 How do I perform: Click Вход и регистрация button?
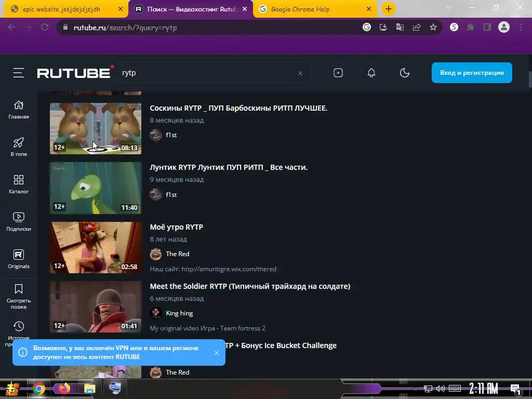pos(472,73)
